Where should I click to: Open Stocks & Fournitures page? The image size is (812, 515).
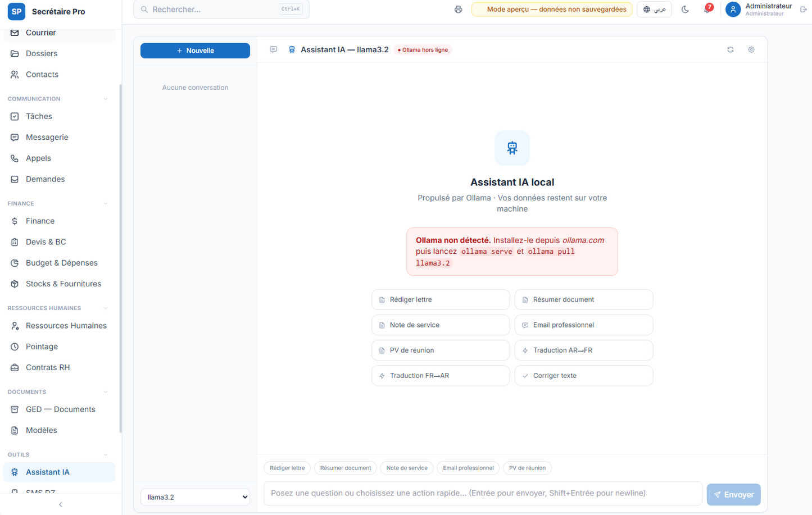click(x=59, y=284)
